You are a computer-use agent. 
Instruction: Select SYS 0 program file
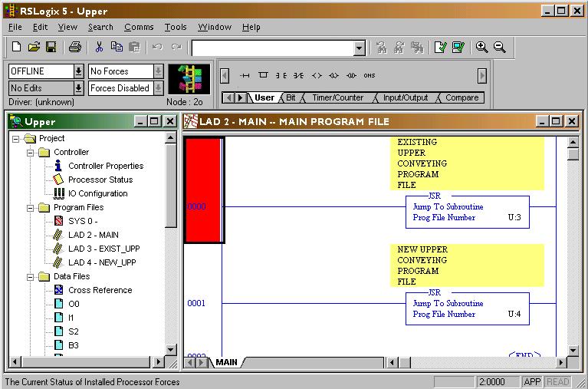tap(83, 221)
